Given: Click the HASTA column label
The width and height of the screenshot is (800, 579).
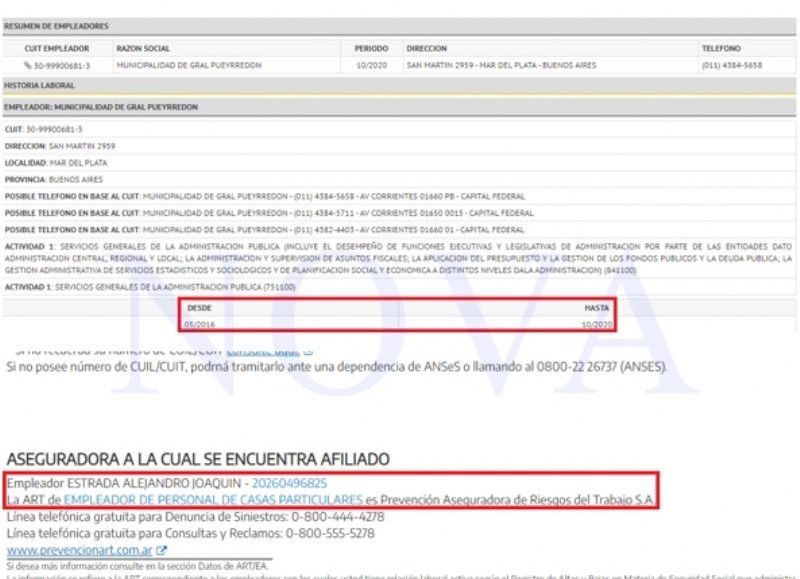Looking at the screenshot, I should point(596,308).
